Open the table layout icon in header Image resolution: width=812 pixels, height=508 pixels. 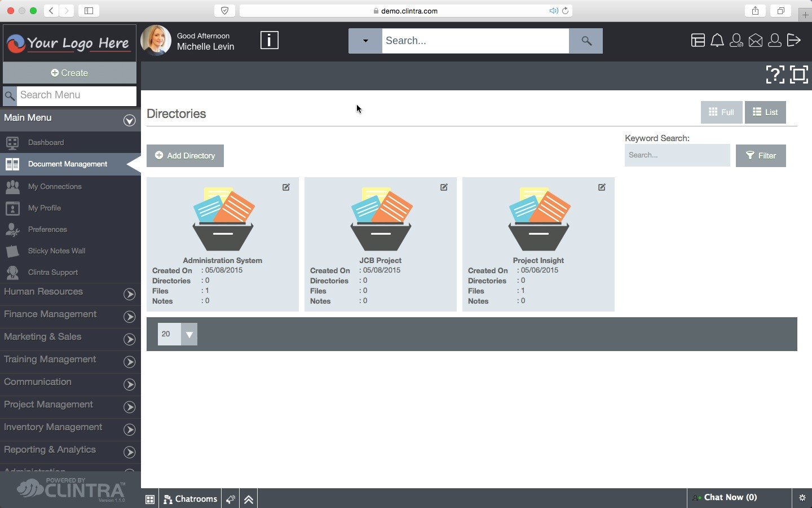point(698,40)
